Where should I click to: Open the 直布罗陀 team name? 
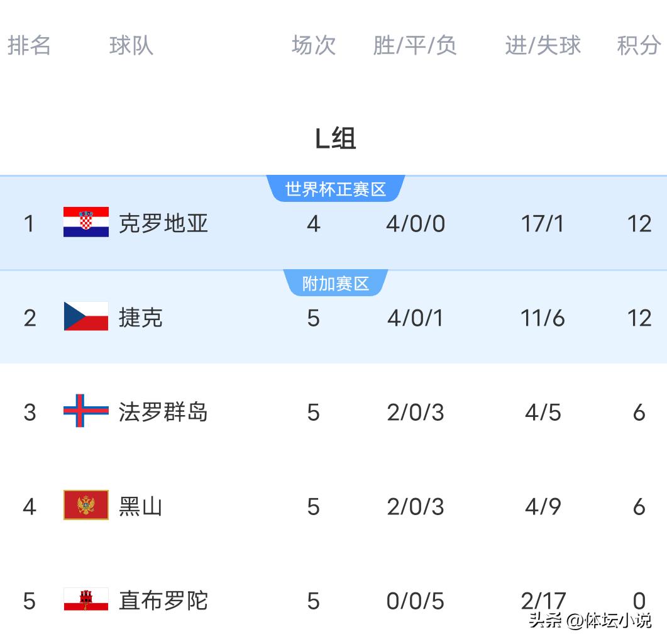click(163, 601)
